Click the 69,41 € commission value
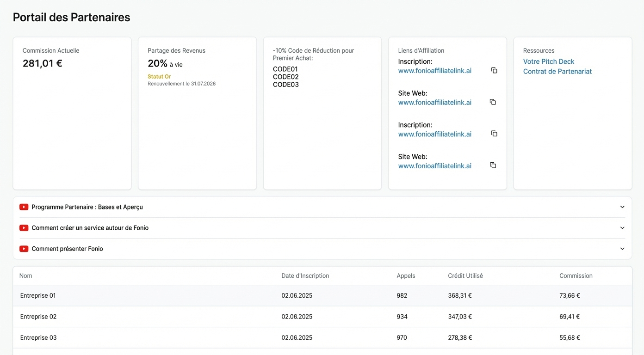The image size is (644, 355). [x=570, y=317]
